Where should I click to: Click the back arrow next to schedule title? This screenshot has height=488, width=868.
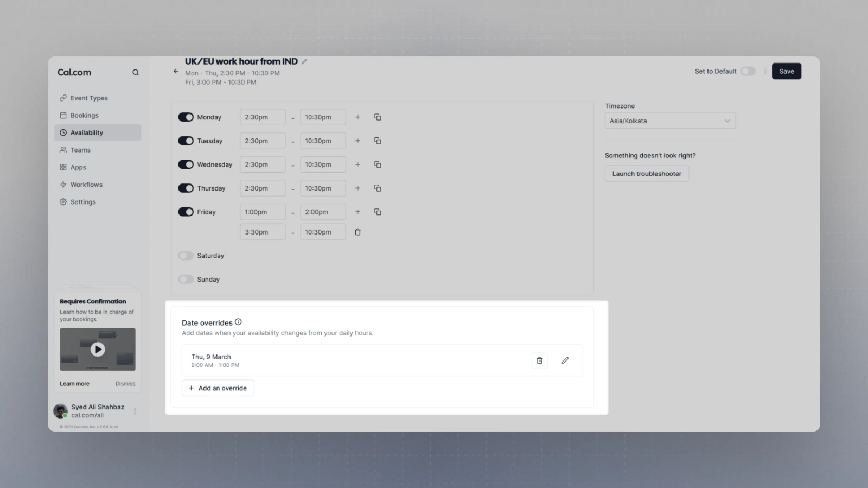click(176, 71)
